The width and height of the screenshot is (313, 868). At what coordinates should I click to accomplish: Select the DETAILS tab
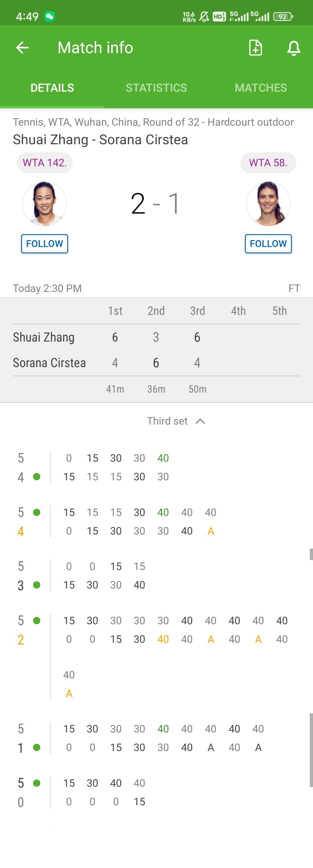[x=52, y=88]
